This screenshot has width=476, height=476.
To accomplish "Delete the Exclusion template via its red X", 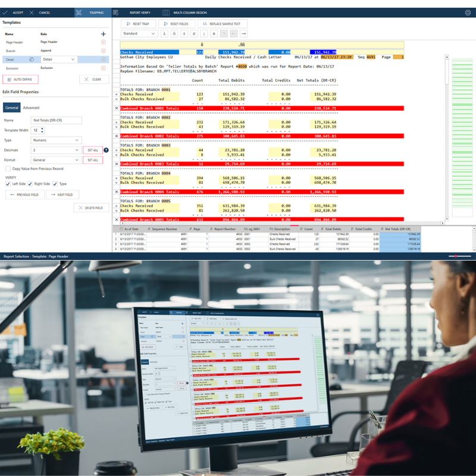I will 103,68.
